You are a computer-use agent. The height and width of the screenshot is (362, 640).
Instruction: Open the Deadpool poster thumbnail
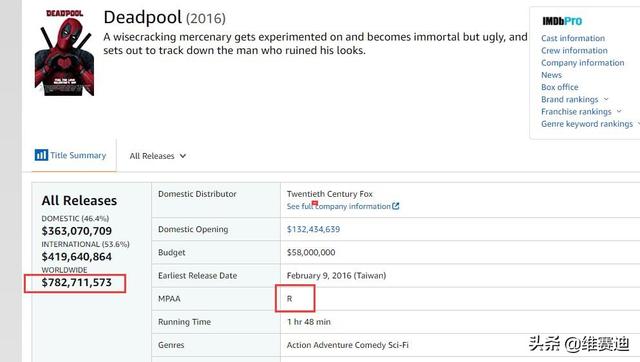pos(64,53)
